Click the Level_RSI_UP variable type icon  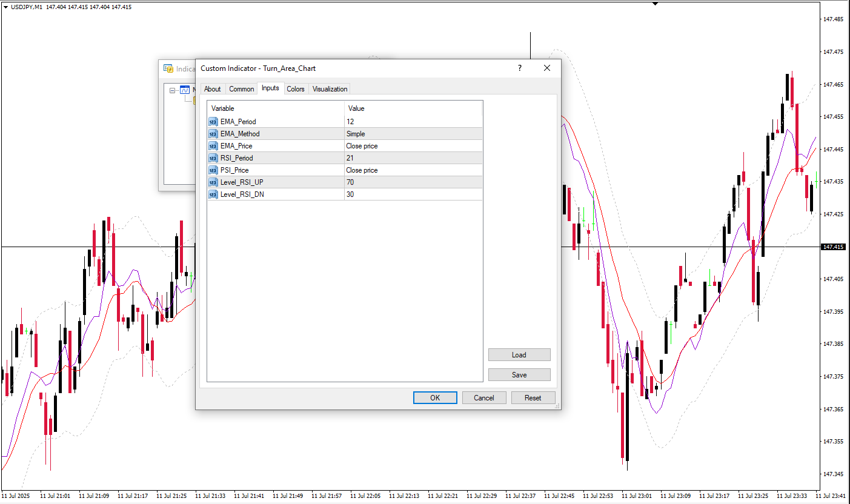point(213,182)
